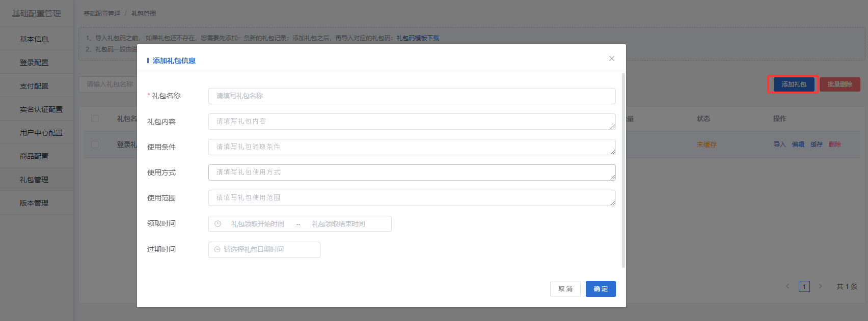Image resolution: width=868 pixels, height=321 pixels.
Task: Click the 请输入礼包名称 search box
Action: click(108, 84)
